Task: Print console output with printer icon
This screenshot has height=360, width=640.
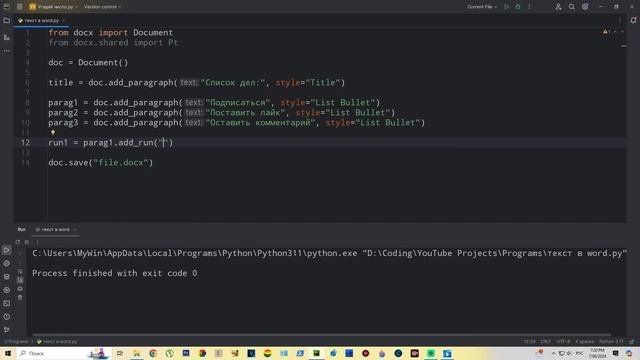Action: (20, 289)
